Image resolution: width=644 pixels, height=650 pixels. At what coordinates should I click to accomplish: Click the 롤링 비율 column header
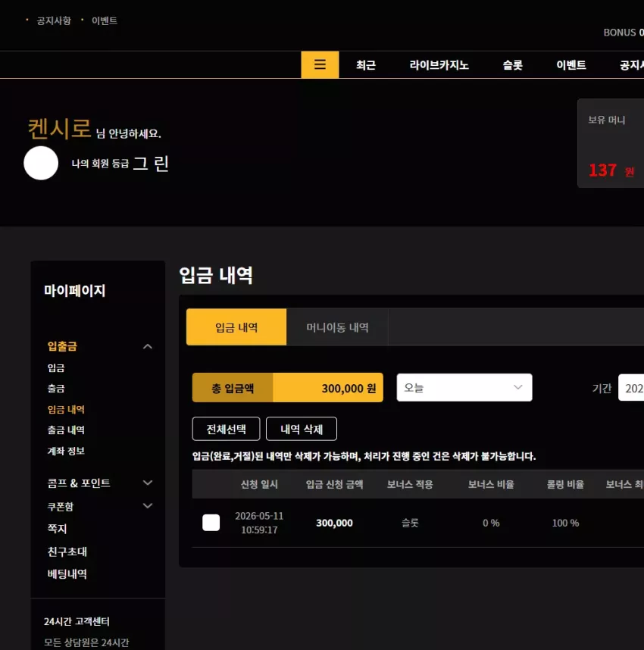pos(565,484)
